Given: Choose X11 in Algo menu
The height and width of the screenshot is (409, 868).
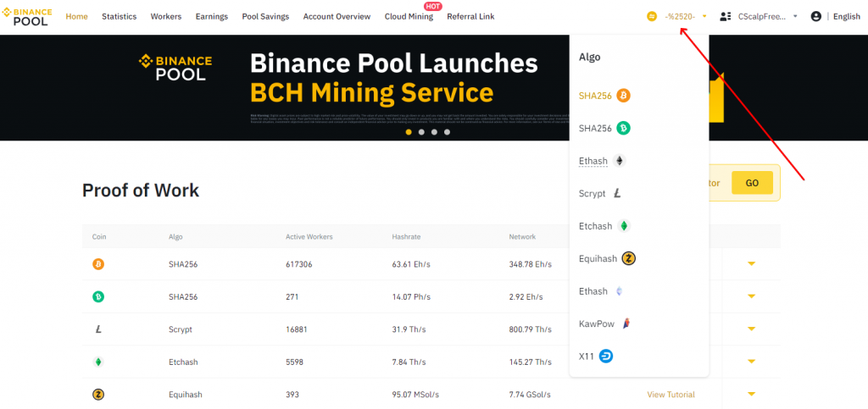Looking at the screenshot, I should (x=596, y=356).
